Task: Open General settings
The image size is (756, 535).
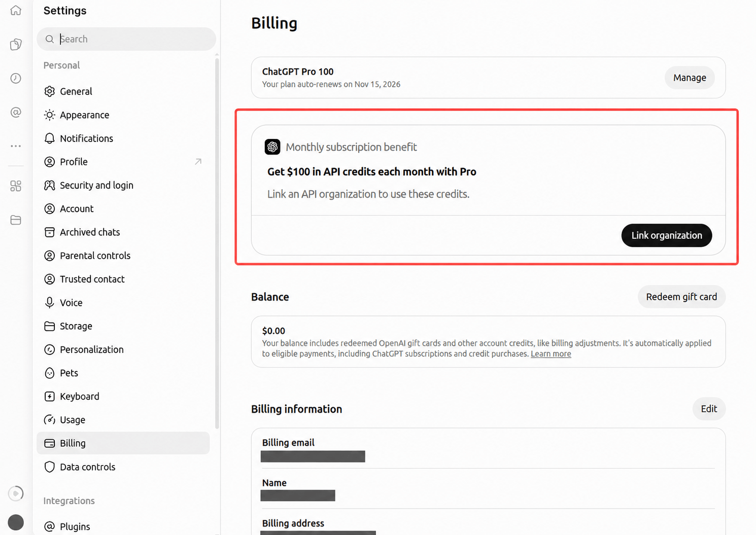Action: click(123, 91)
